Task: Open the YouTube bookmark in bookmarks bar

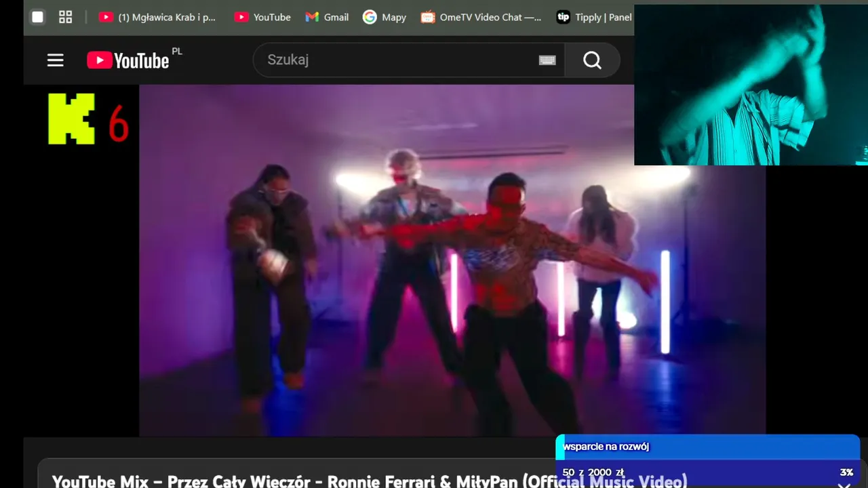Action: coord(263,17)
